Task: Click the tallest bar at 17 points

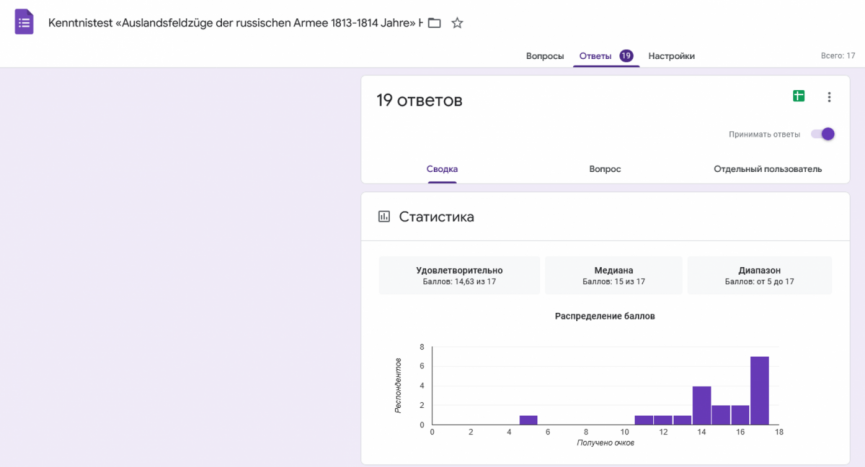Action: pos(760,390)
